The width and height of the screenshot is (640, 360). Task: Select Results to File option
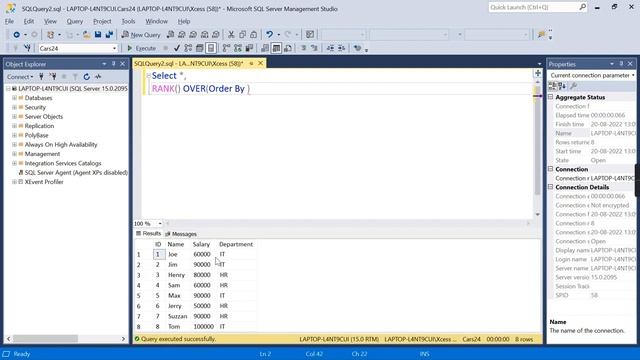288,48
